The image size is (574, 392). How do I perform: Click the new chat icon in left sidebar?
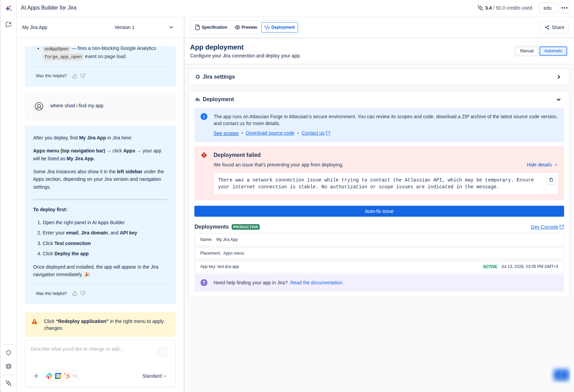pyautogui.click(x=9, y=24)
